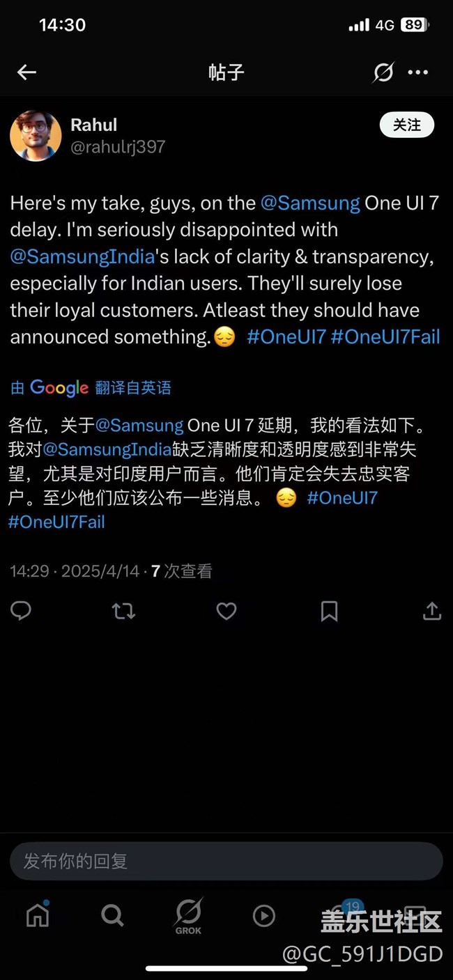Tap the reply comment icon
The width and height of the screenshot is (453, 980).
pos(21,611)
